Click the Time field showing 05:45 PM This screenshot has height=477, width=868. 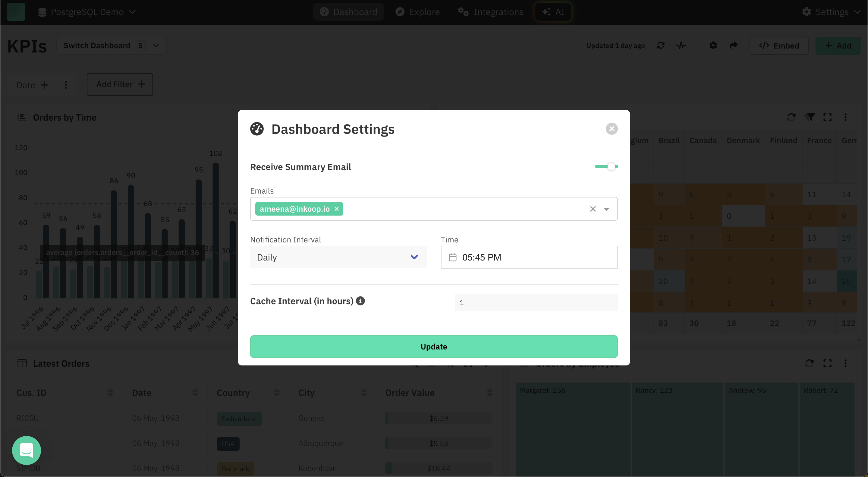529,257
